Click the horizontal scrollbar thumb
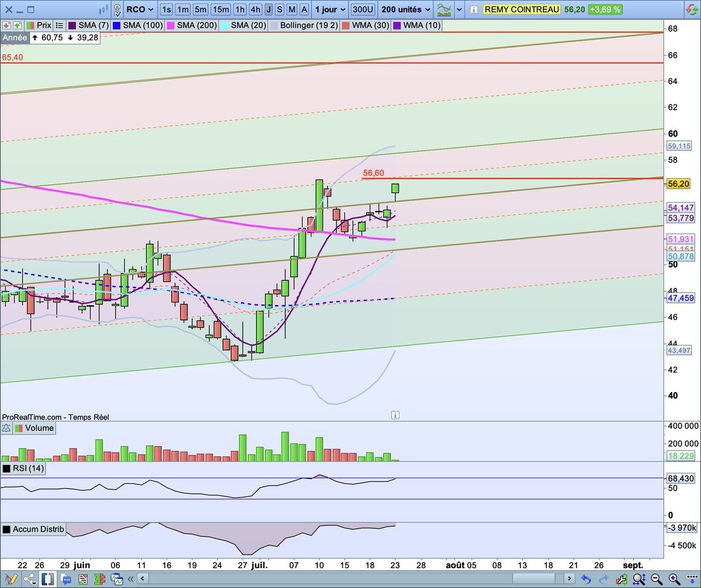701x588 pixels. pyautogui.click(x=533, y=579)
